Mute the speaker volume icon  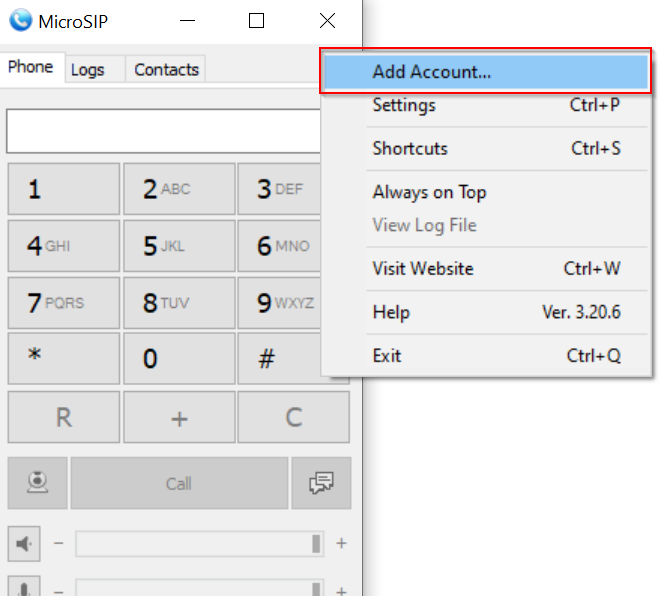(24, 543)
